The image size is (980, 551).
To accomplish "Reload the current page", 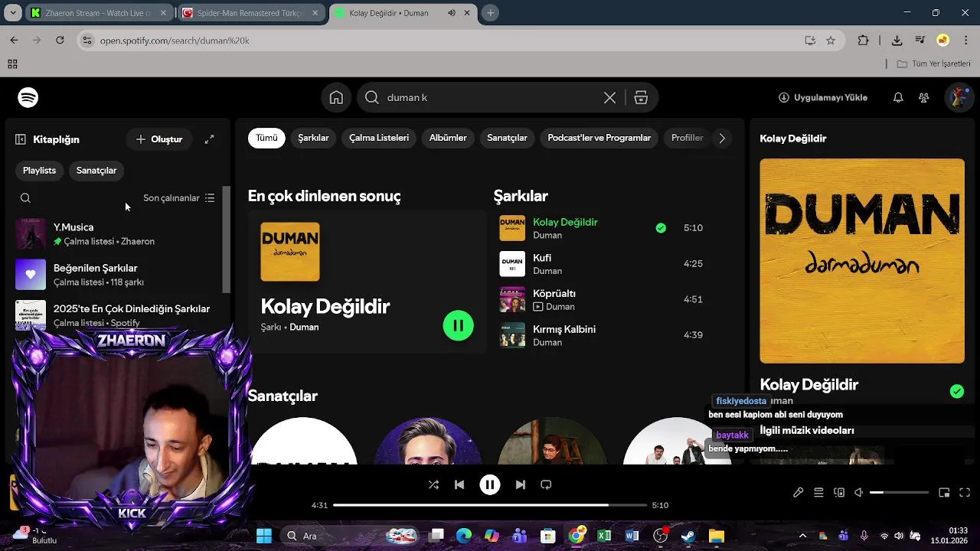I will [60, 40].
